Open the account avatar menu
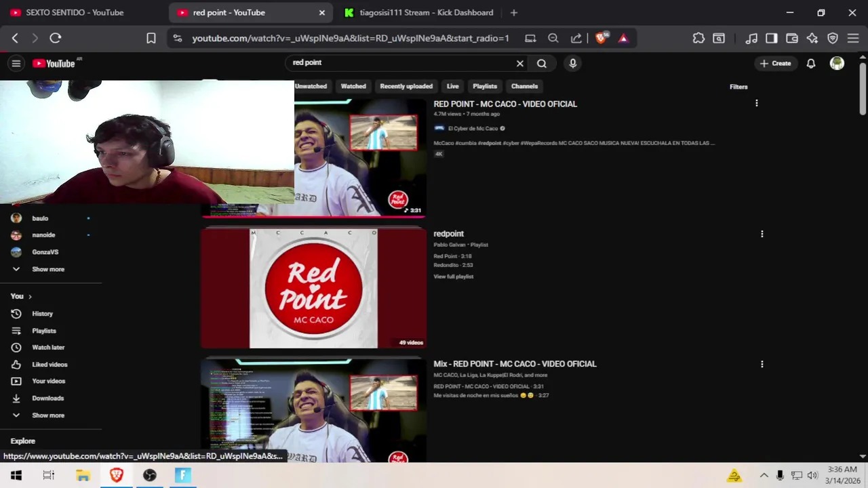 (837, 63)
